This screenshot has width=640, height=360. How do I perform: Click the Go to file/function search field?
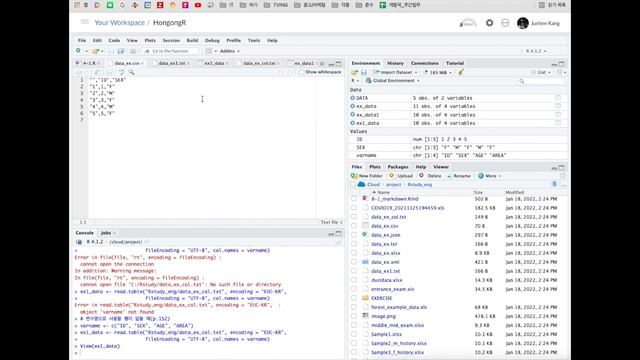point(170,51)
